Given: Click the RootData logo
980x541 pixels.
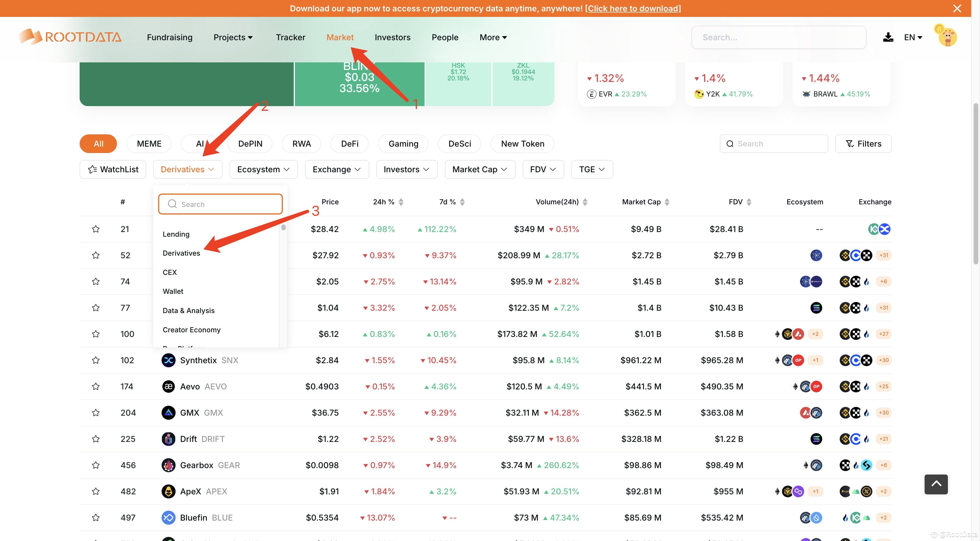Looking at the screenshot, I should coord(70,36).
